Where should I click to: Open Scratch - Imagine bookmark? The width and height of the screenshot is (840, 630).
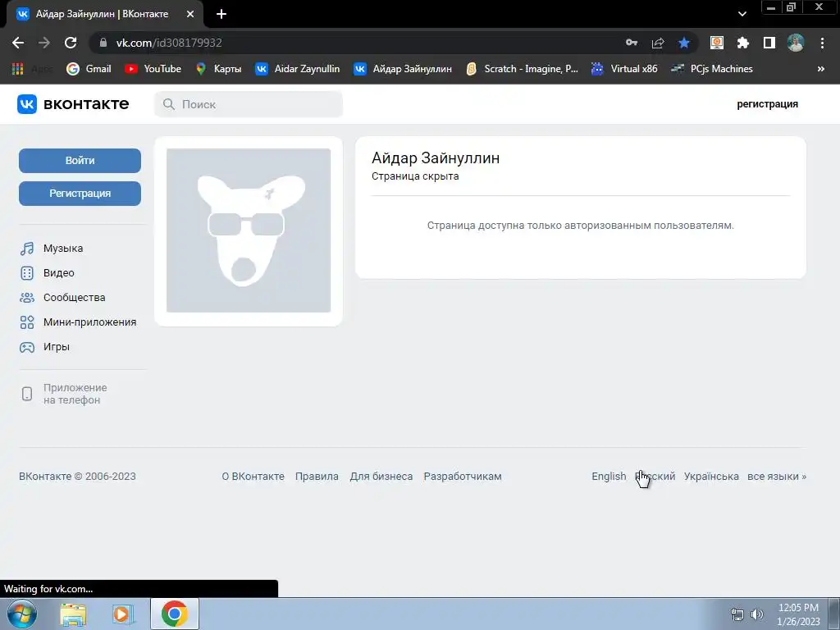[x=523, y=69]
